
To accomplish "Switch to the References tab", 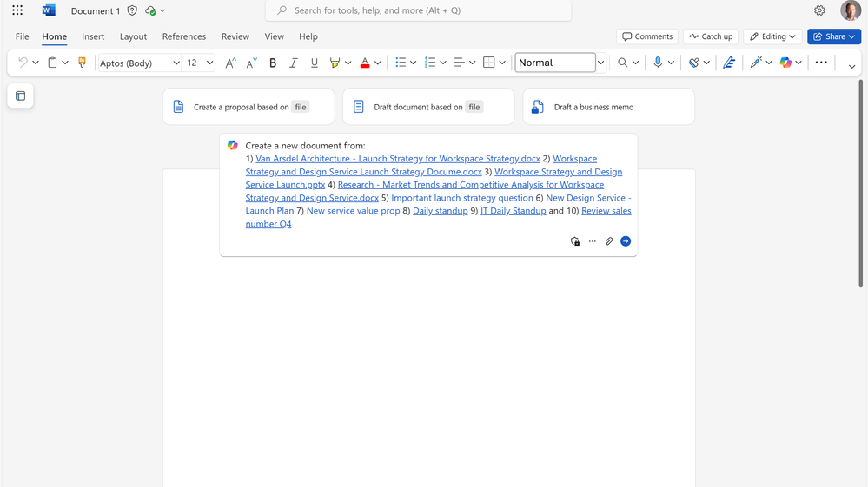I will click(184, 36).
